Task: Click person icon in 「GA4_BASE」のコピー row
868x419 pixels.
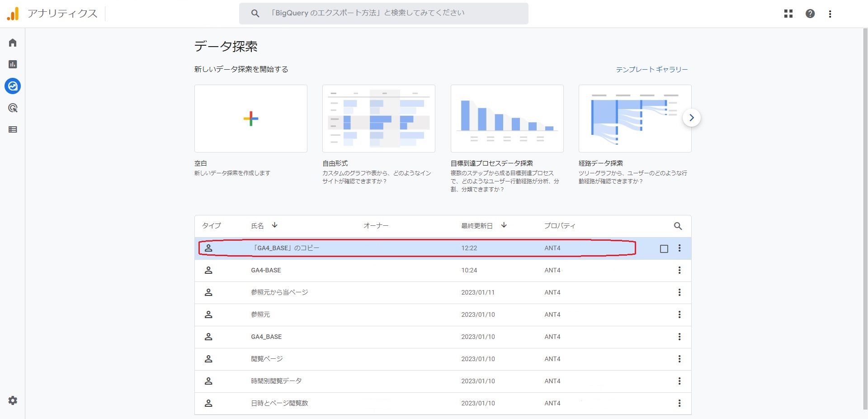Action: click(x=208, y=248)
